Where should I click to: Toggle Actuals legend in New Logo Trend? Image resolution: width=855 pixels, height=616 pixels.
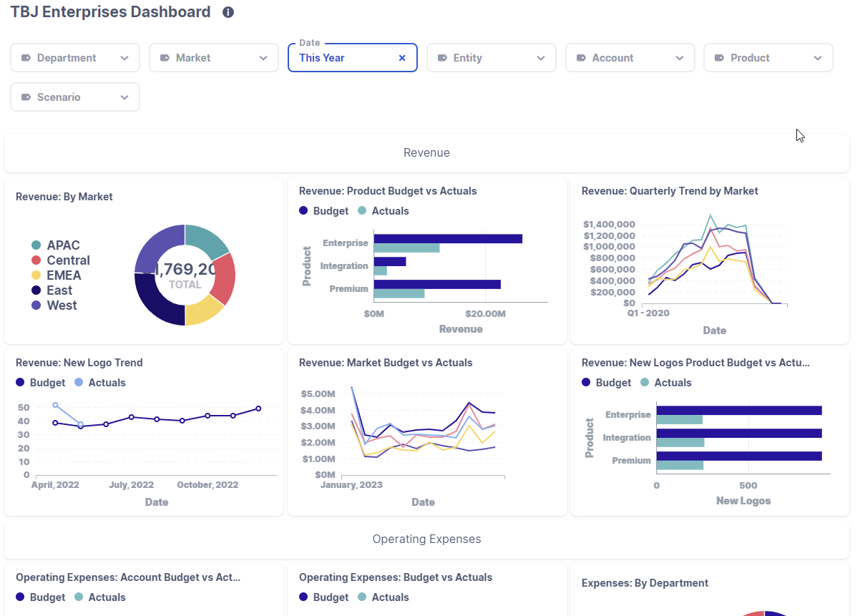pos(99,383)
